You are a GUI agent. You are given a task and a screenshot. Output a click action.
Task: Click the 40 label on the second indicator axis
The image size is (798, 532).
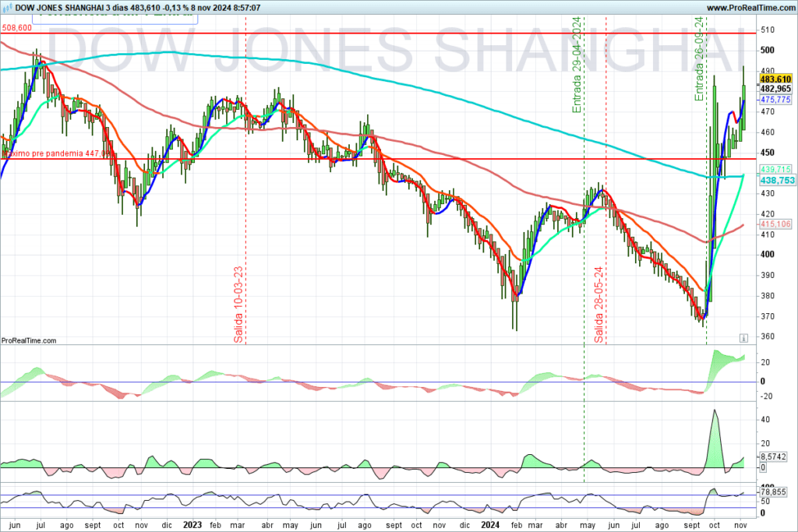pyautogui.click(x=765, y=420)
